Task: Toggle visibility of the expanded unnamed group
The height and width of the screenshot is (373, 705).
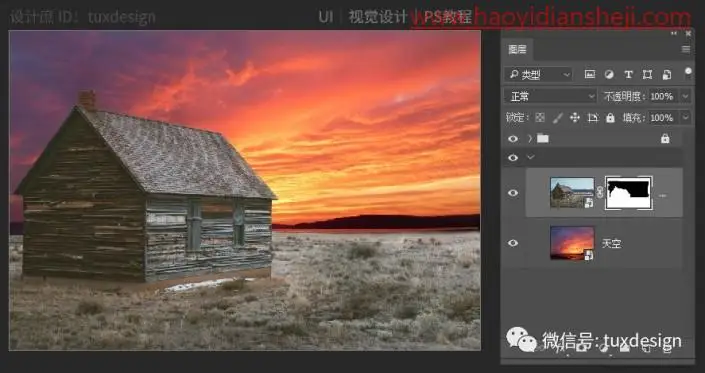Action: pos(513,158)
